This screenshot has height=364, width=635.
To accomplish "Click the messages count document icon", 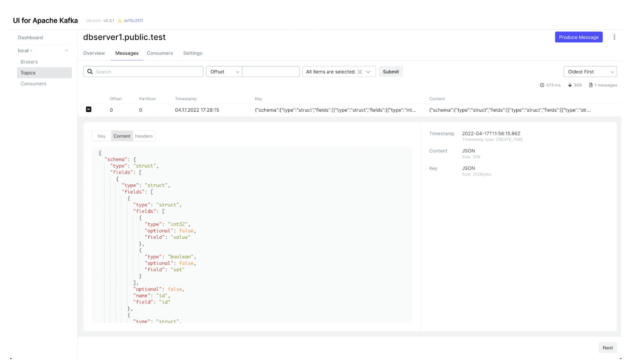I will point(590,85).
